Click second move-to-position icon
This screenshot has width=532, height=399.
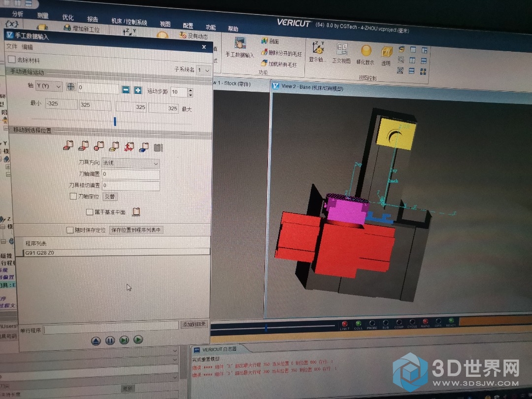click(x=83, y=145)
